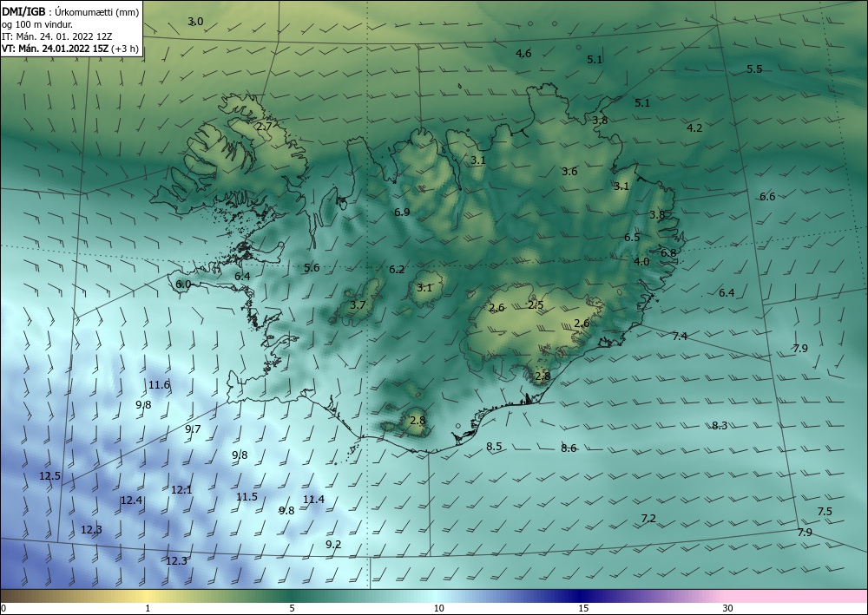This screenshot has width=868, height=615.
Task: Click the 11.6 value label
Action: [159, 385]
